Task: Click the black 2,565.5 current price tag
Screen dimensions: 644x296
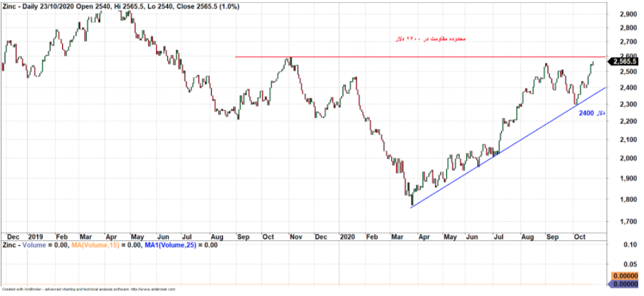Action: point(624,61)
